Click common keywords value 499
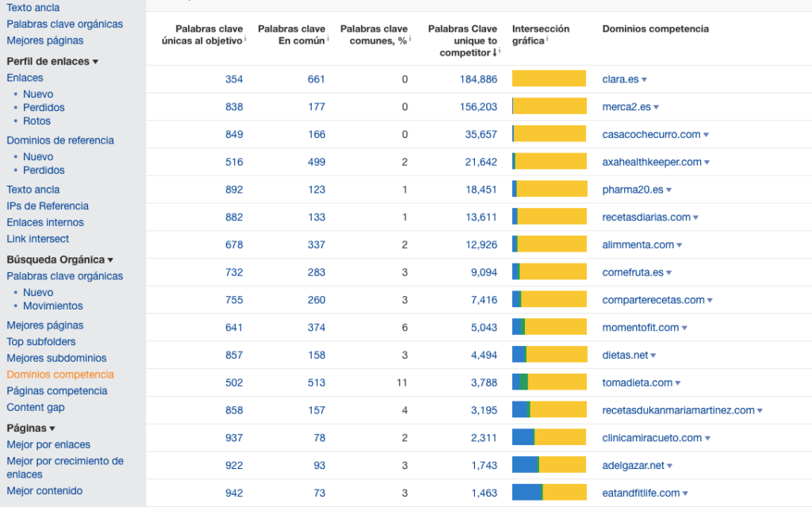Screen dimensions: 812x507 (316, 163)
